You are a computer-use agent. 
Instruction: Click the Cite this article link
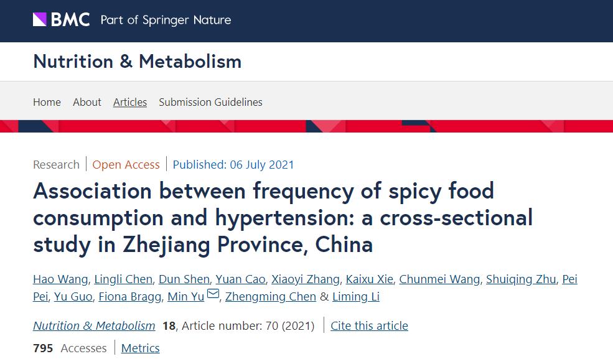pyautogui.click(x=369, y=325)
